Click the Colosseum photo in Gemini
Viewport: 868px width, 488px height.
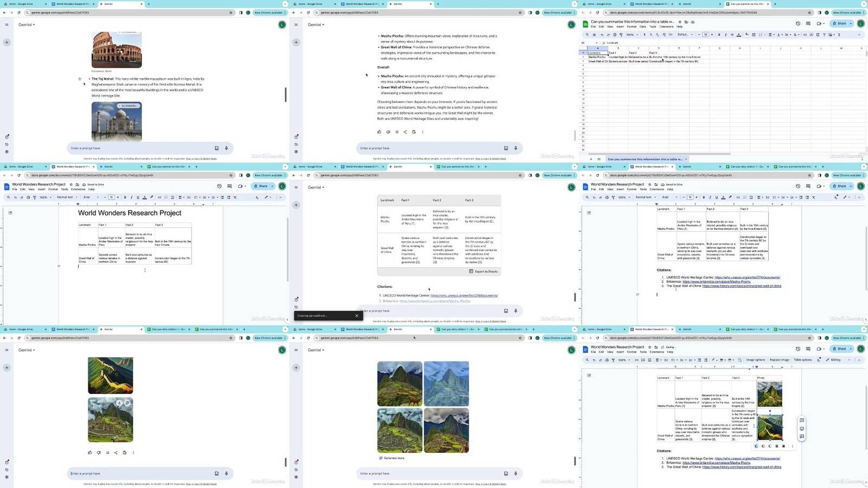(117, 49)
